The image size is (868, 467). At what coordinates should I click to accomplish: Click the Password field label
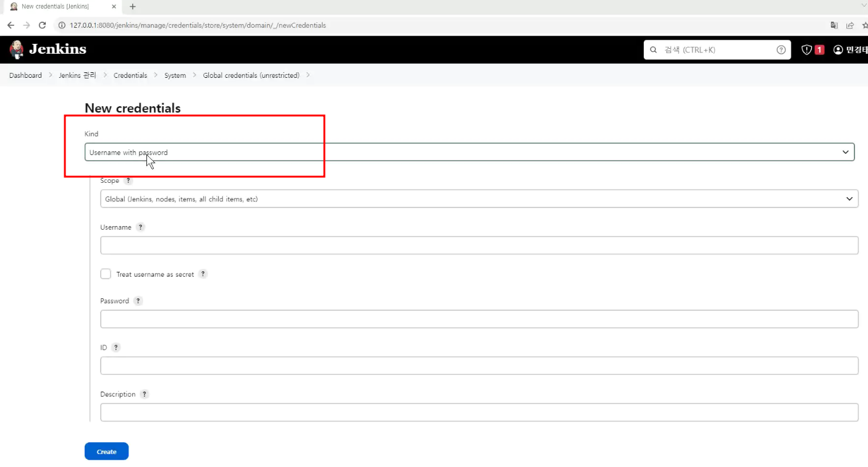point(115,301)
